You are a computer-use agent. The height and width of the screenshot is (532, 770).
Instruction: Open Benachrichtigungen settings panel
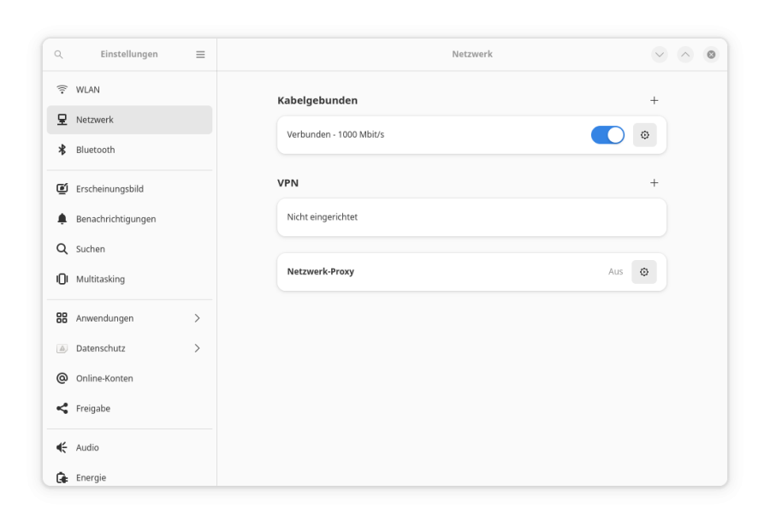pos(130,219)
